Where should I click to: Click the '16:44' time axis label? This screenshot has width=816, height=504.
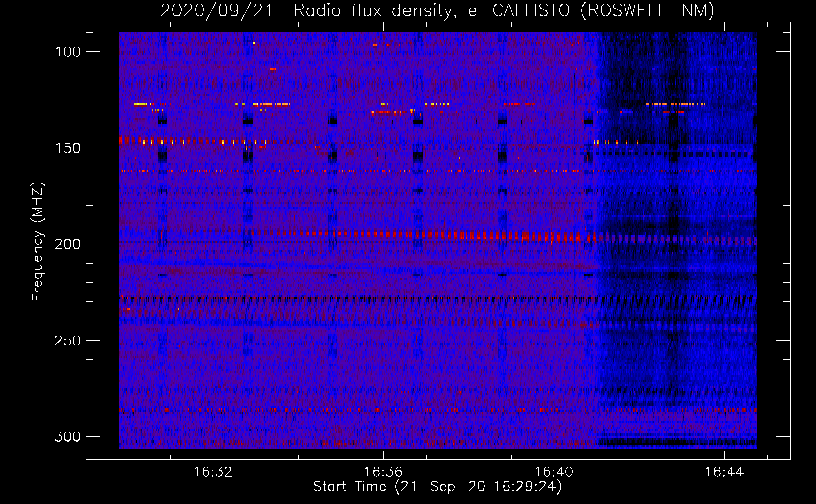(x=724, y=472)
